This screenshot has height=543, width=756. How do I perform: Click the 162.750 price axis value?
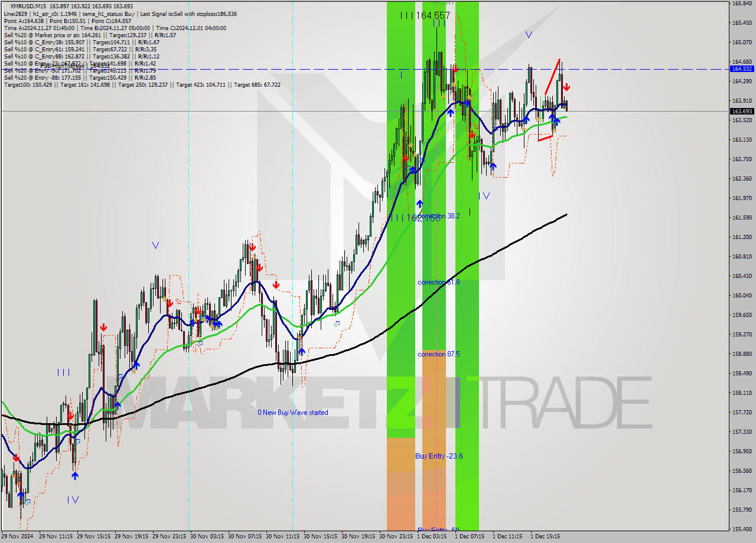pos(742,159)
